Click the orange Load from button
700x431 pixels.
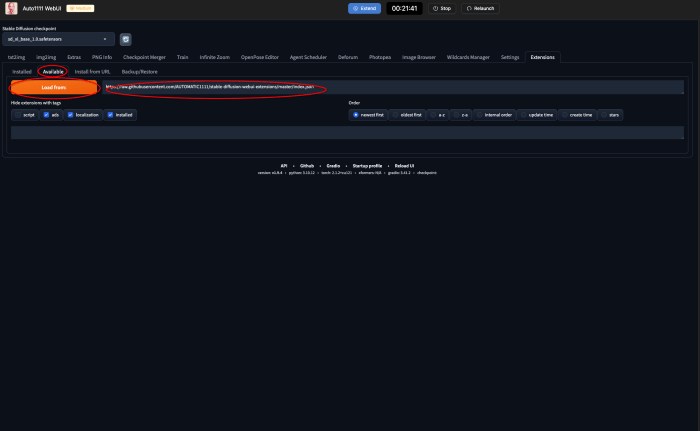(54, 88)
